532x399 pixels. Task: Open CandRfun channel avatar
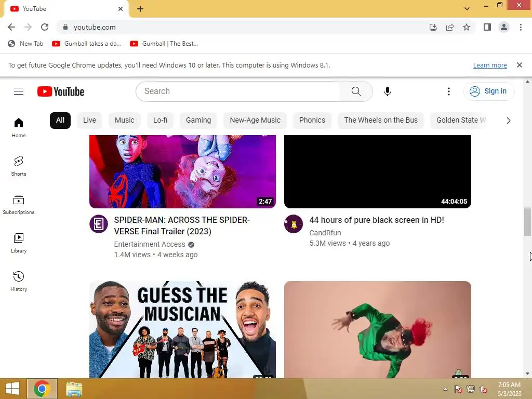tap(294, 224)
